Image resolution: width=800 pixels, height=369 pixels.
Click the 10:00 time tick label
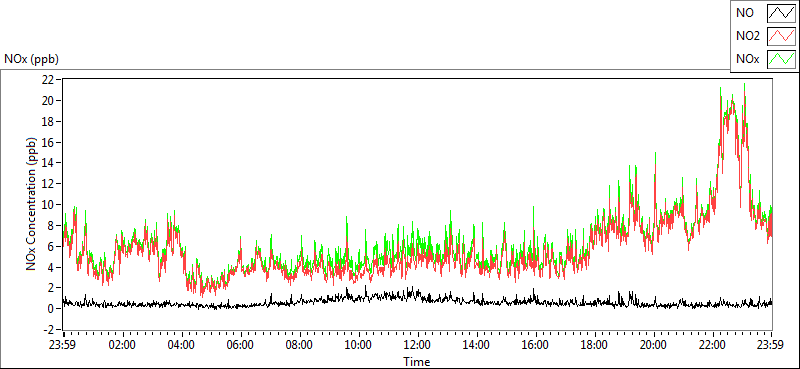[x=359, y=345]
